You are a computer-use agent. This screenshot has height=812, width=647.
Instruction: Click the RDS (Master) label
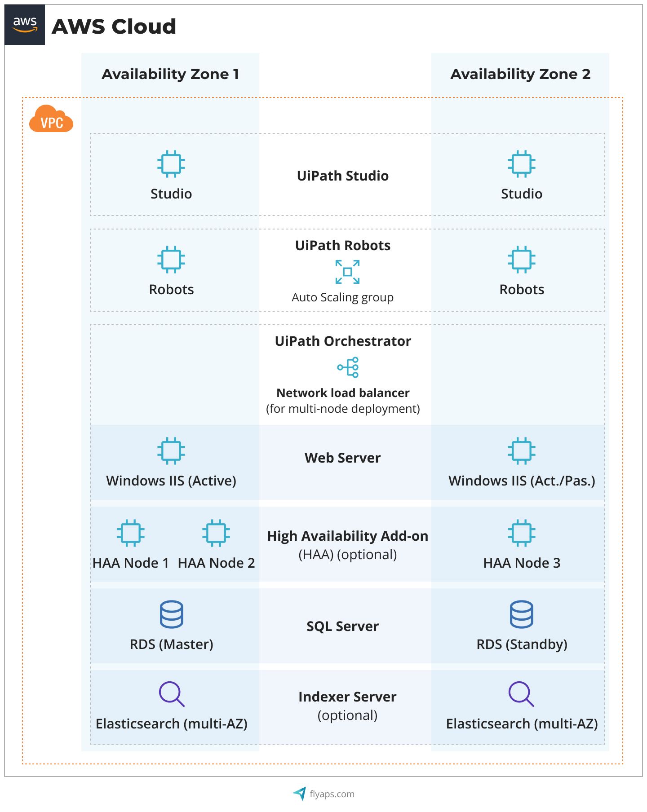click(171, 644)
